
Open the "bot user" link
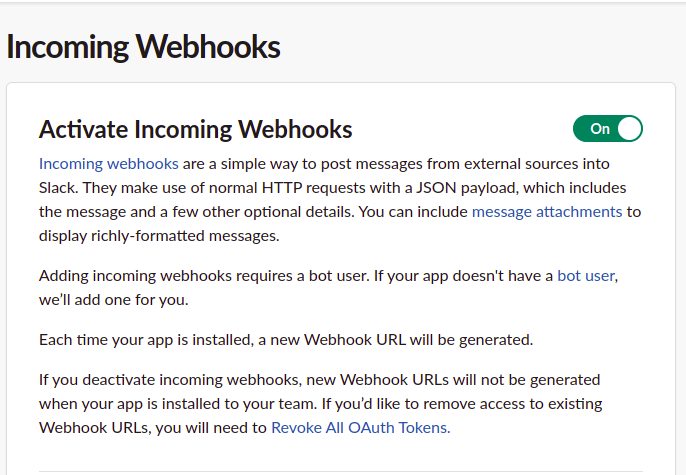585,275
